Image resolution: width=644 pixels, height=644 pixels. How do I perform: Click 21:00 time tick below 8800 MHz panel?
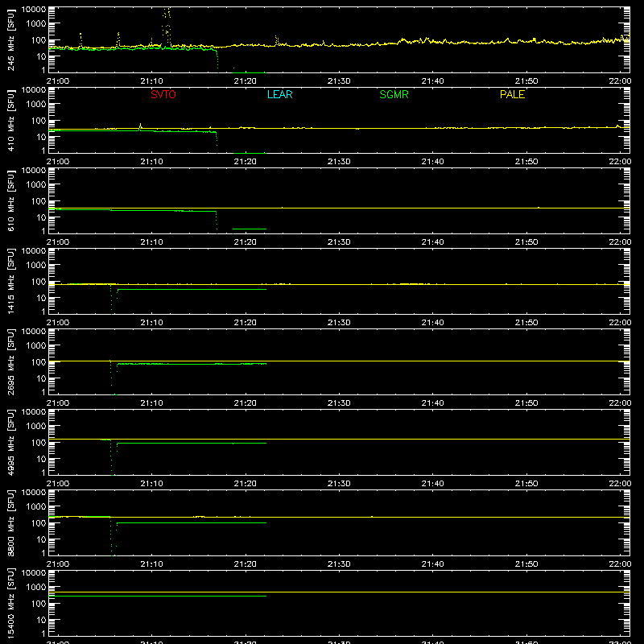(58, 564)
